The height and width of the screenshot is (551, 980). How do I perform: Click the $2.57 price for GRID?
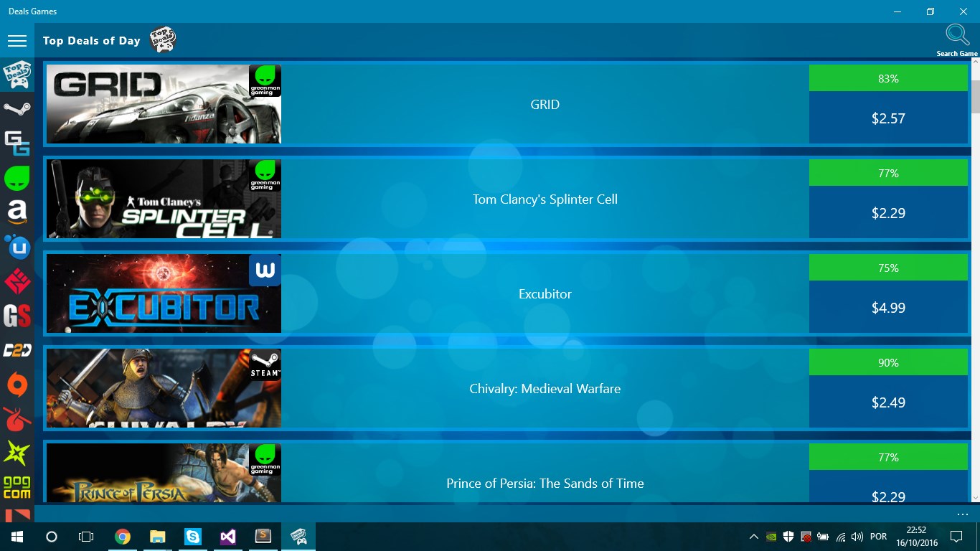click(x=888, y=118)
